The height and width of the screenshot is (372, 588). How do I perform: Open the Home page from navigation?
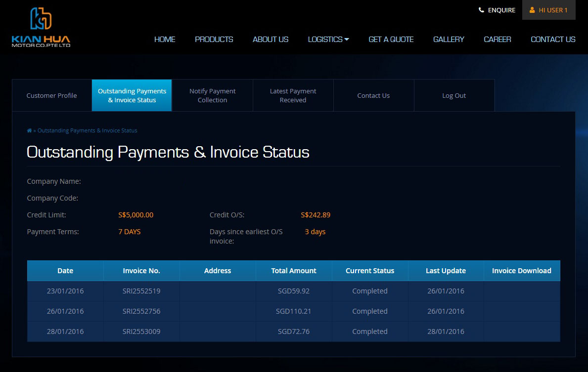(x=165, y=39)
